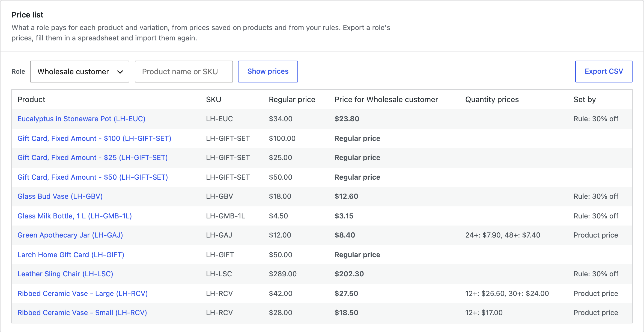Open Ribbed Ceramic Vase - Large link
Screen dimensions: 644x332
[x=82, y=294]
